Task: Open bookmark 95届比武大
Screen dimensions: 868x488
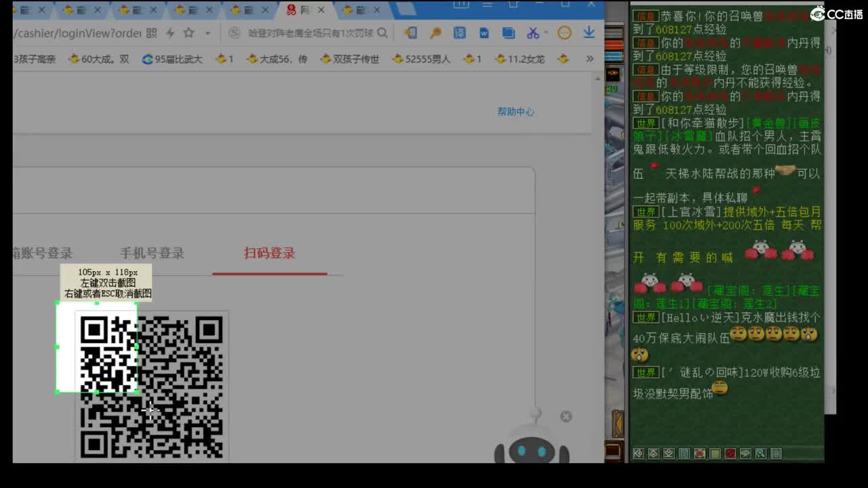Action: (x=172, y=59)
